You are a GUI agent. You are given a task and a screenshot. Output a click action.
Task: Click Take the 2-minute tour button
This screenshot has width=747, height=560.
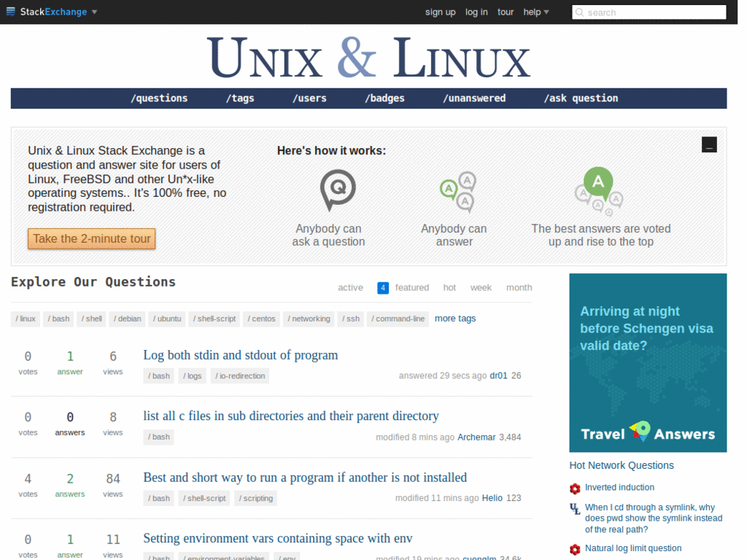[91, 238]
